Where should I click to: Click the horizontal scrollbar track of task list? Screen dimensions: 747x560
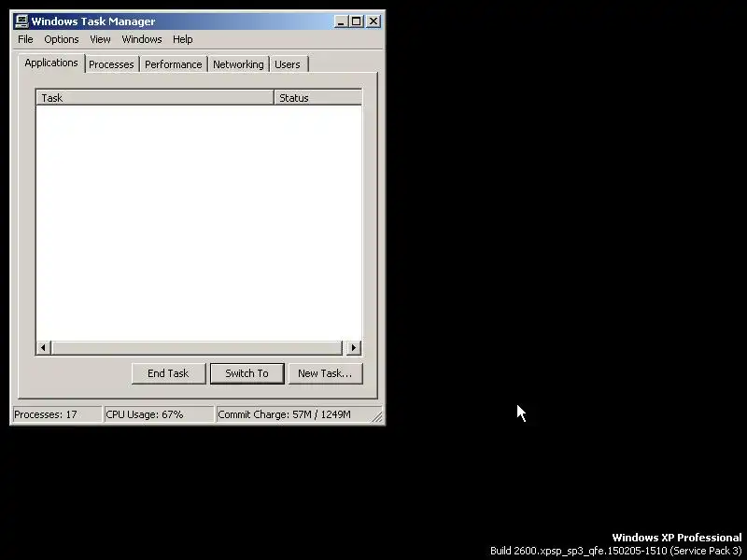pyautogui.click(x=196, y=347)
